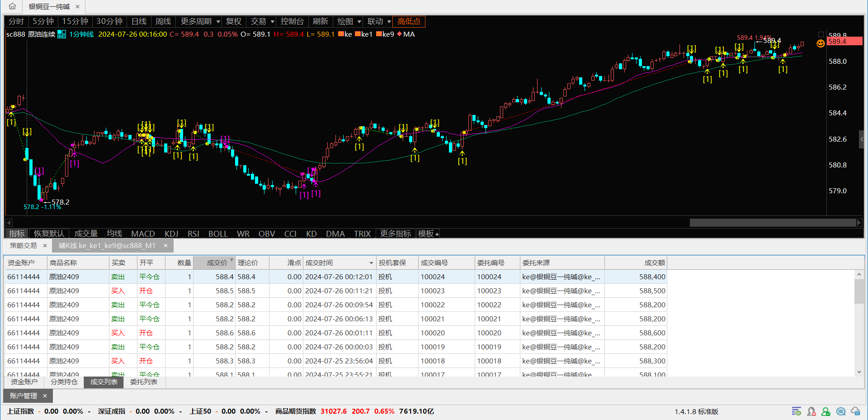Show the RSI indicator
The image size is (868, 420).
click(193, 234)
